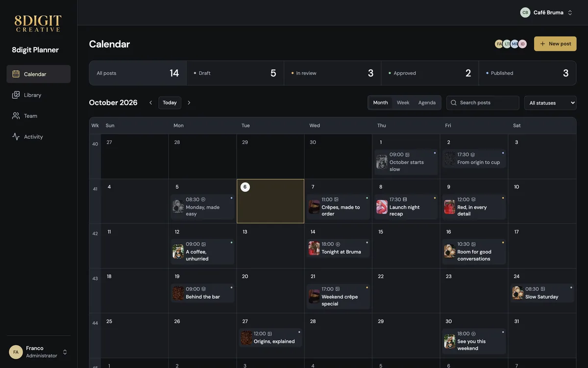Switch to Month view
The width and height of the screenshot is (588, 368).
tap(380, 103)
